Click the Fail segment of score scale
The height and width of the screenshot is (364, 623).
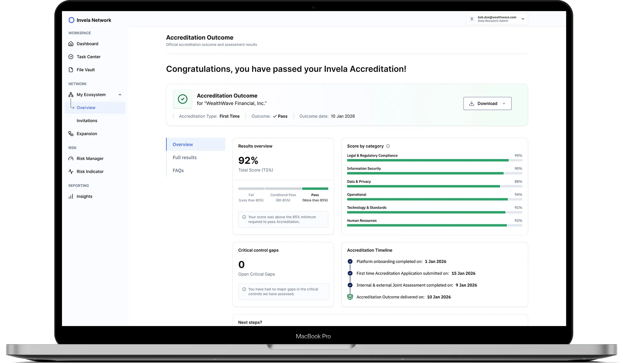[x=251, y=188]
